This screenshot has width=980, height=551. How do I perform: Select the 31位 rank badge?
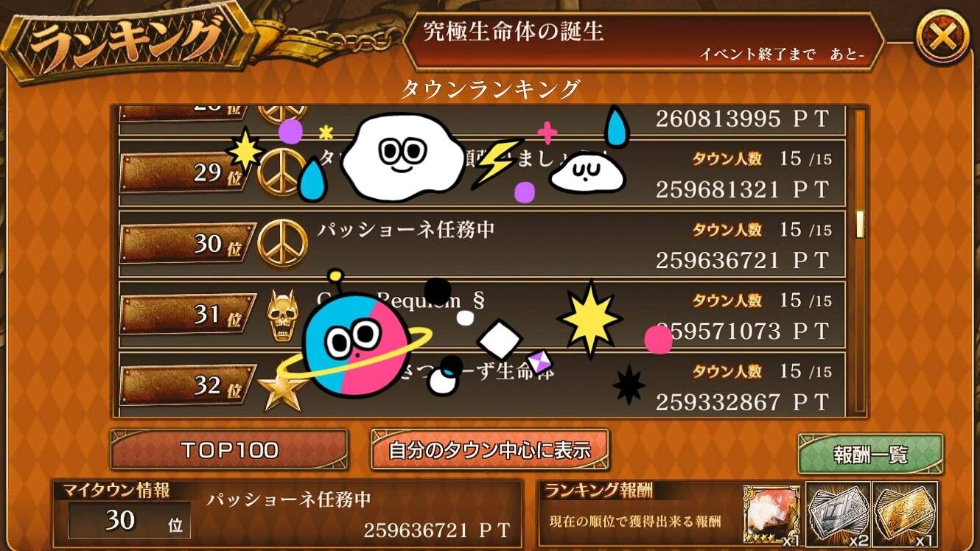[x=187, y=316]
